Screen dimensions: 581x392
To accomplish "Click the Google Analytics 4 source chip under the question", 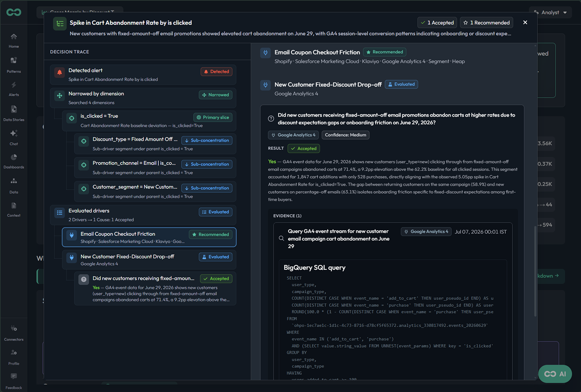I will (x=293, y=135).
